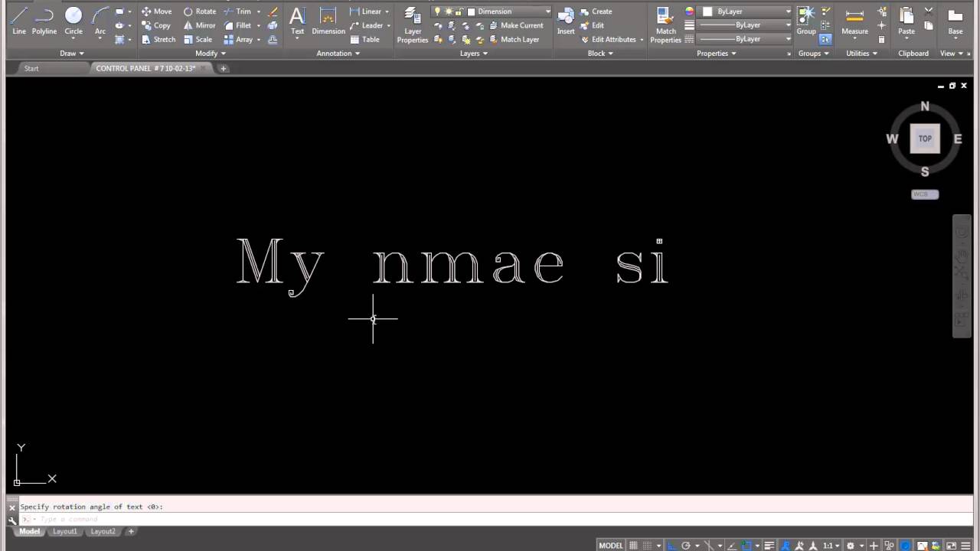Click the Group tool

coord(806,21)
